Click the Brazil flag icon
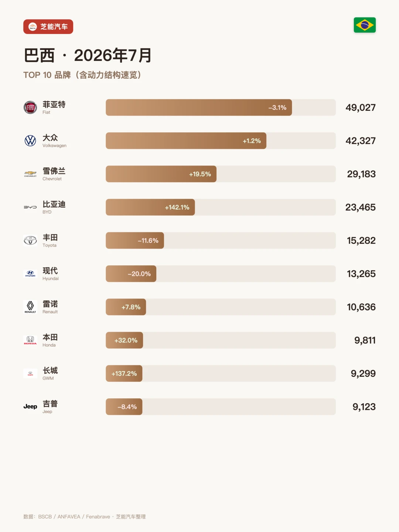Image resolution: width=399 pixels, height=532 pixels. point(365,25)
